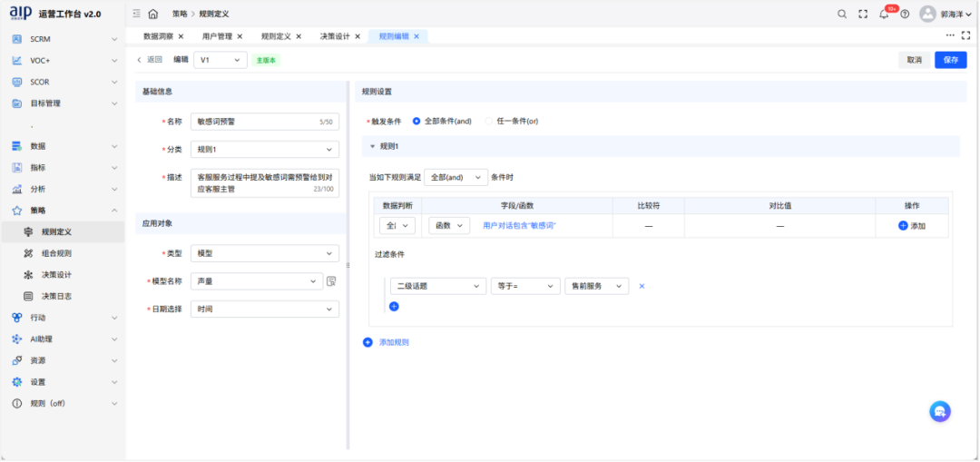Open the floating chat assistant icon
The width and height of the screenshot is (980, 462).
click(940, 411)
